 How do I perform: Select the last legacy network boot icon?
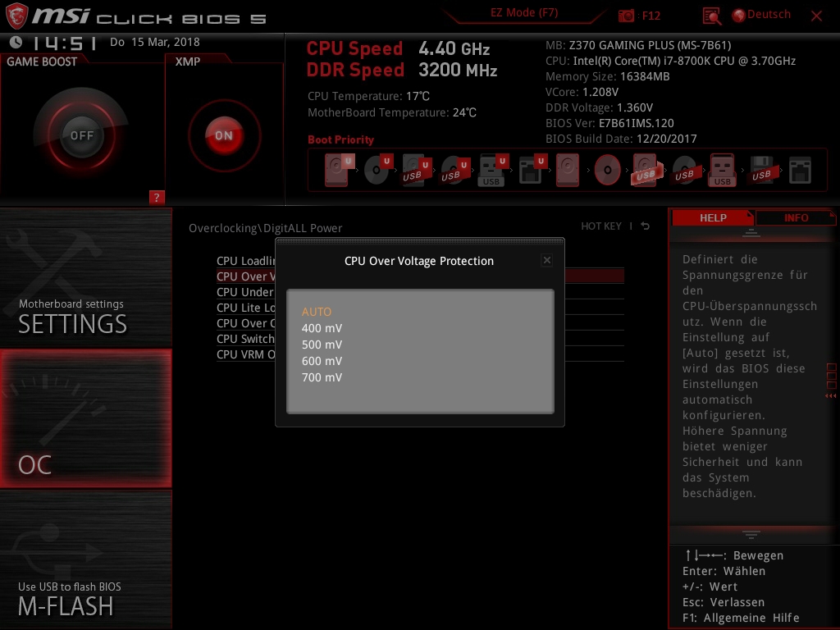pos(801,170)
